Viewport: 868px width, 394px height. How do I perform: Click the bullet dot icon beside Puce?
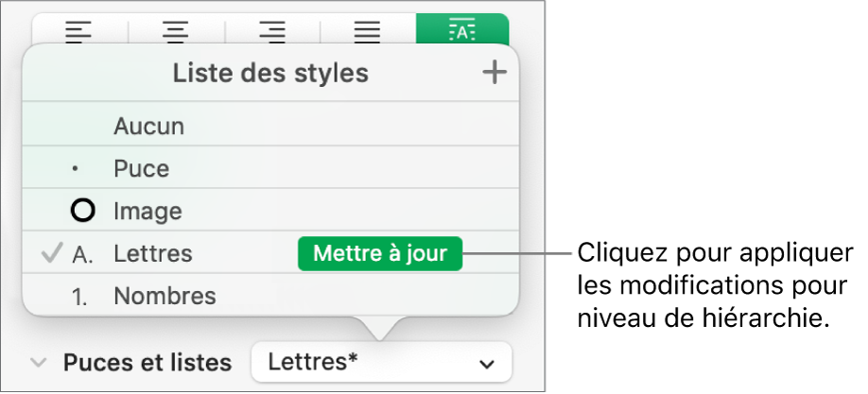pos(76,170)
